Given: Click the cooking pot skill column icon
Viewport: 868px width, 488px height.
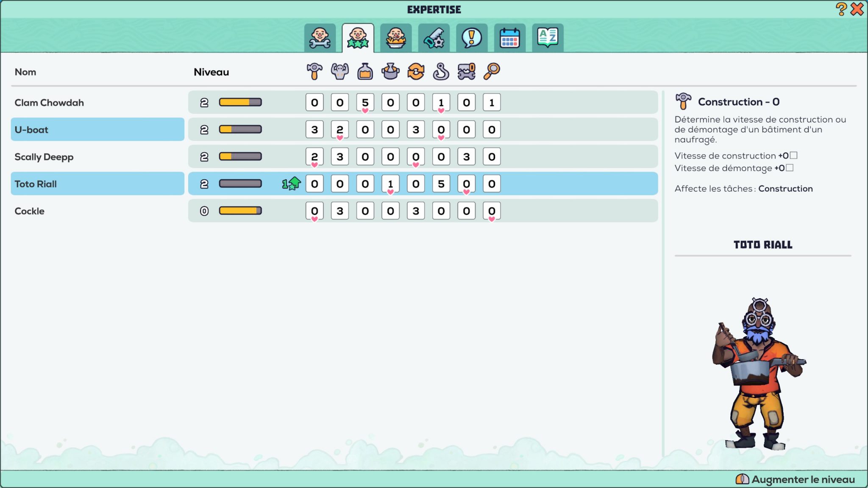Looking at the screenshot, I should [x=390, y=72].
